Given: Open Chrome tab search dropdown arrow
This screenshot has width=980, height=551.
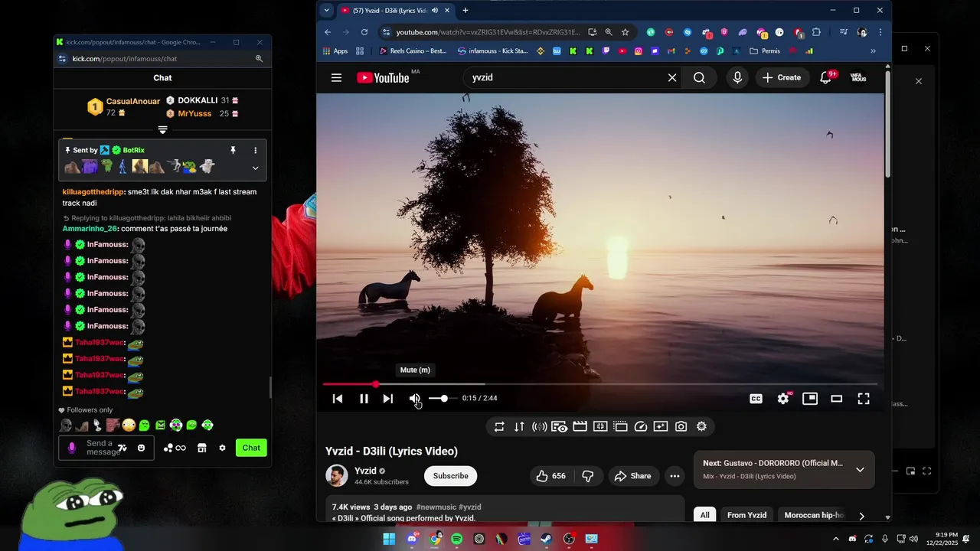Looking at the screenshot, I should (x=327, y=10).
